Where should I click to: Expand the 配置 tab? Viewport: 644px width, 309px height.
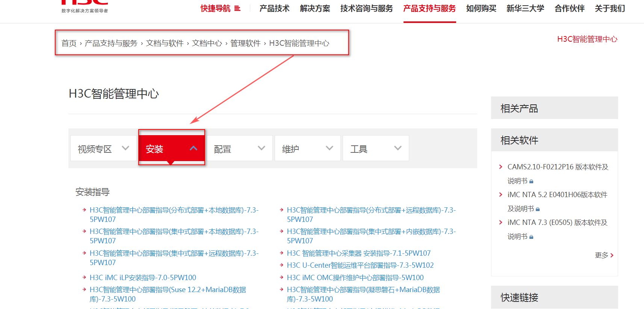[240, 148]
